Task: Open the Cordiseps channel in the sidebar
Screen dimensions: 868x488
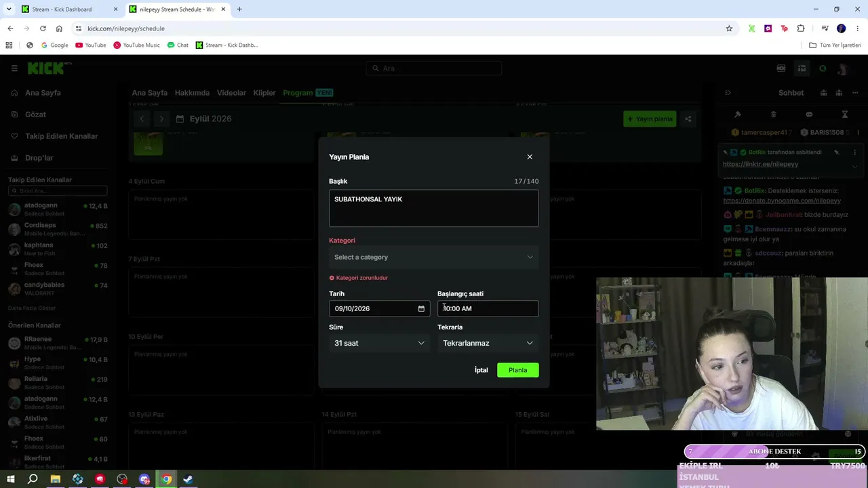Action: (x=58, y=229)
